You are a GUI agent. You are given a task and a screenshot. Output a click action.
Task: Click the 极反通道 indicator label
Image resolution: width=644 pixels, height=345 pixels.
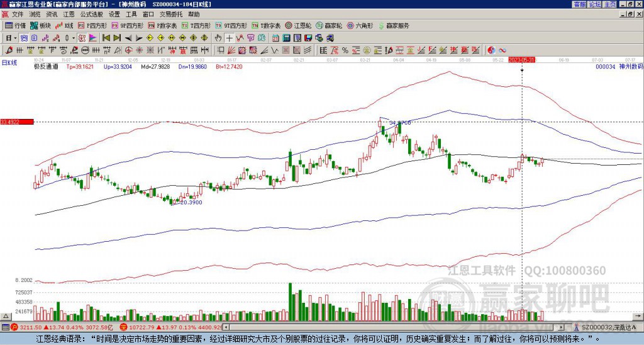click(x=46, y=66)
